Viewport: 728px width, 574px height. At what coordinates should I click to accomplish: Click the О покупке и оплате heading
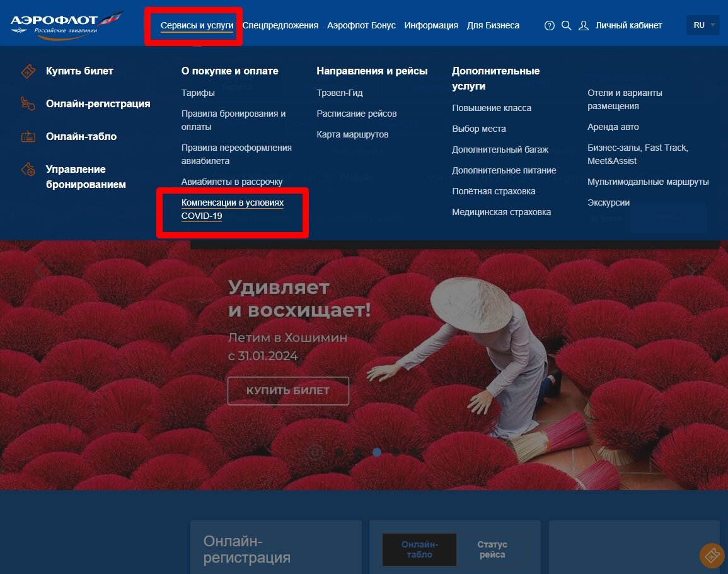230,71
